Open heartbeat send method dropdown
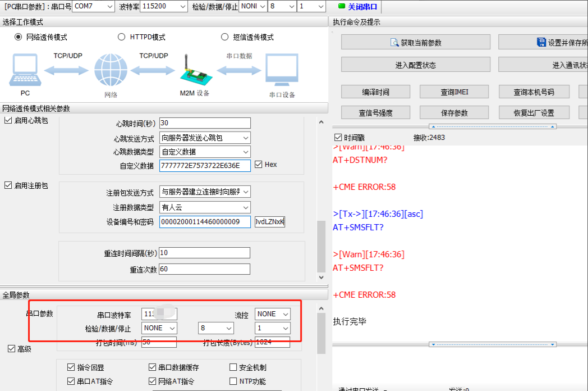The height and width of the screenshot is (391, 588). (205, 138)
